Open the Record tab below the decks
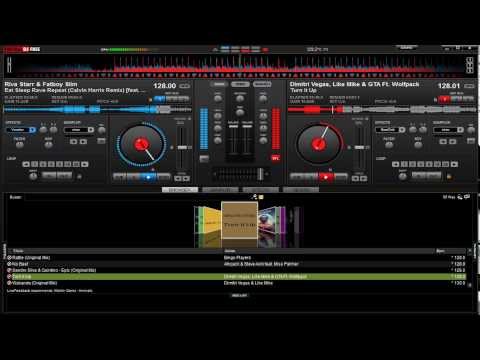 (x=301, y=190)
